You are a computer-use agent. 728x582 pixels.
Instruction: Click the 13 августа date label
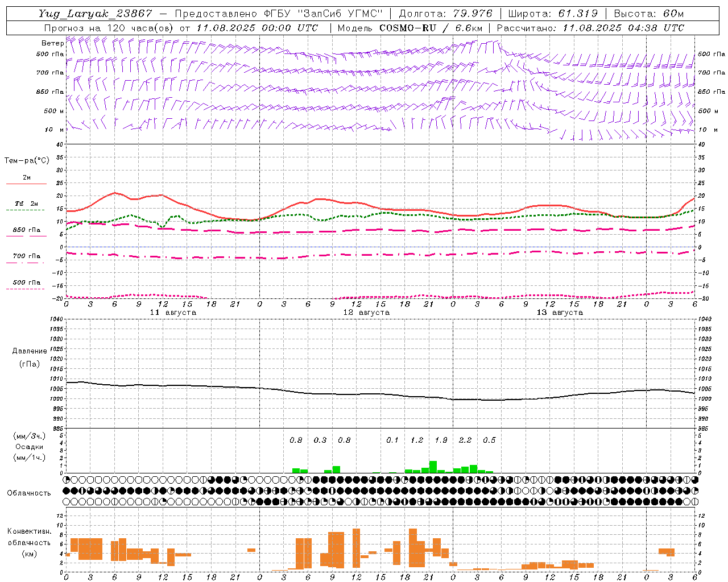(560, 313)
